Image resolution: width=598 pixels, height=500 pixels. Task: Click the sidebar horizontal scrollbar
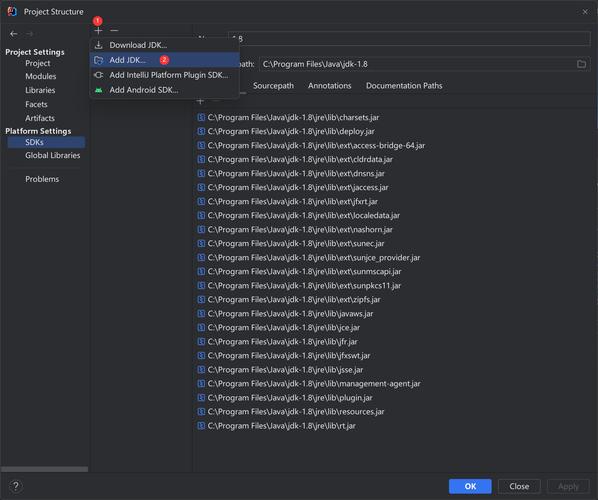tap(44, 469)
